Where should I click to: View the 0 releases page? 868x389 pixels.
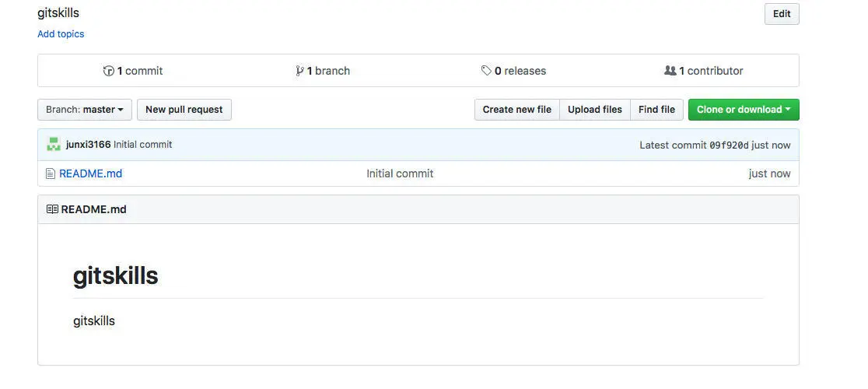click(x=513, y=71)
